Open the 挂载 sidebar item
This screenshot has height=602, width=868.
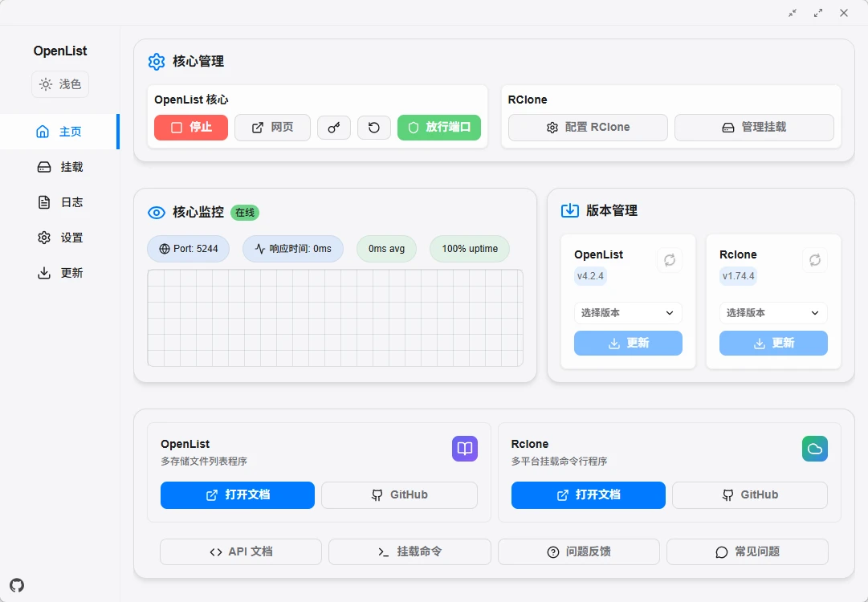(59, 167)
